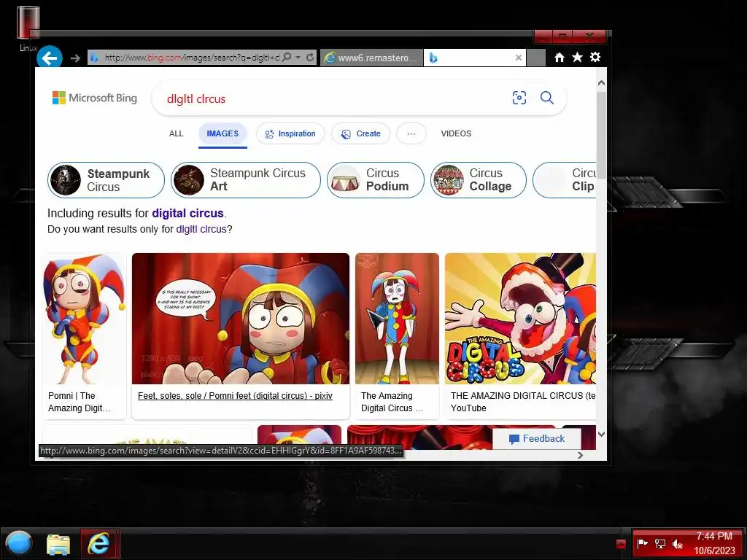Click the 'Pomni | The Amazing Digit...' caption
This screenshot has height=560, width=747.
[79, 402]
